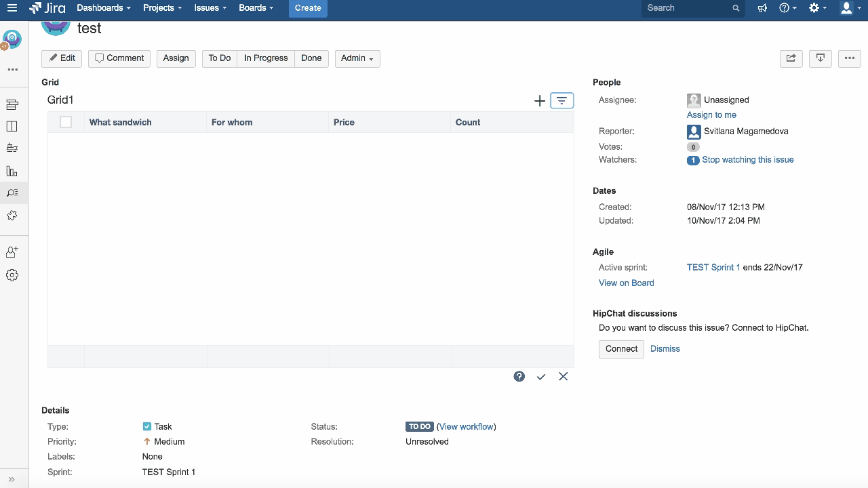Click inside the Search field
Screen dimensions: 868x488
(x=685, y=8)
